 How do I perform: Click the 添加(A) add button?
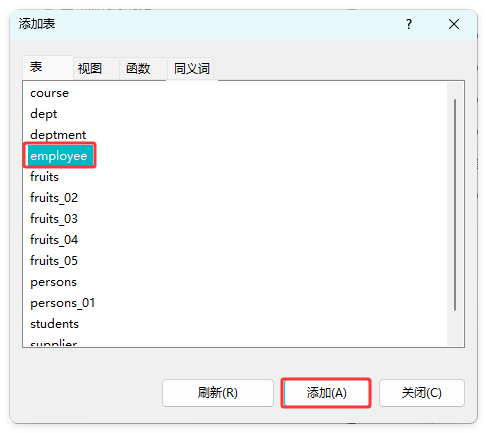coord(326,393)
